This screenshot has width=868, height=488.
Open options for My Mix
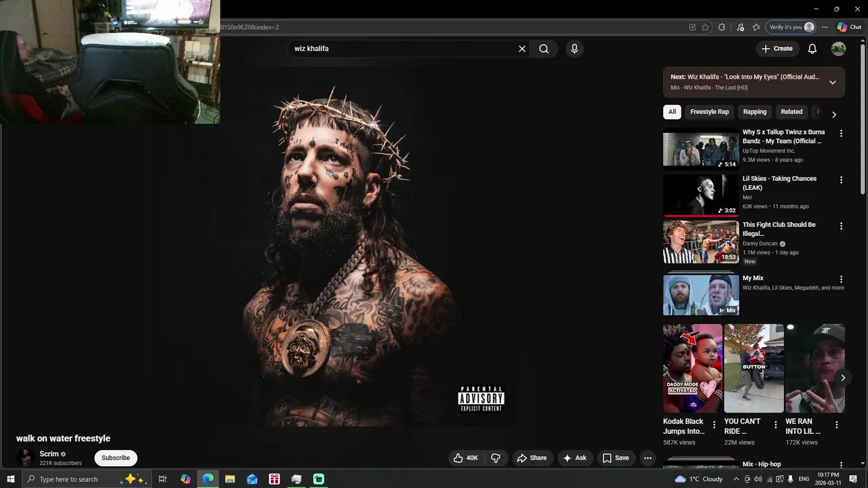click(841, 279)
